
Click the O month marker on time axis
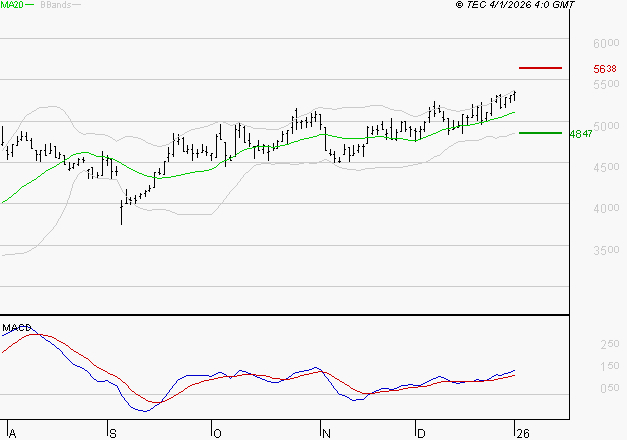pyautogui.click(x=217, y=434)
